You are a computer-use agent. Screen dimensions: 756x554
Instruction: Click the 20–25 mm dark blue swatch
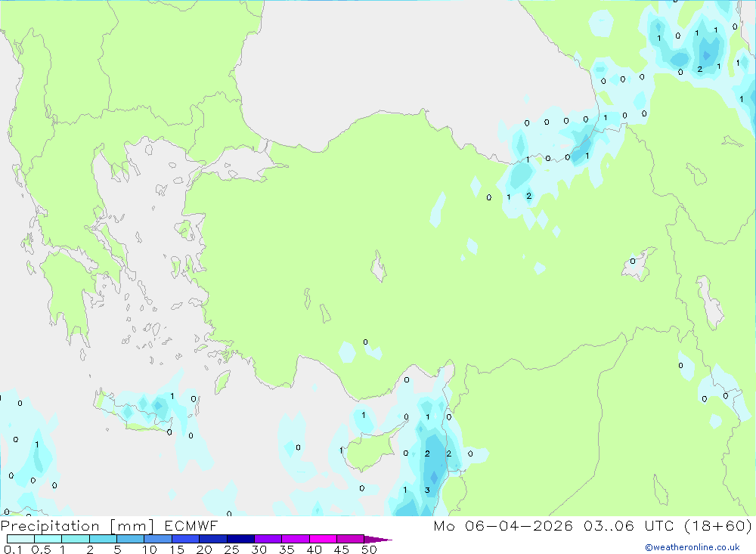pyautogui.click(x=213, y=539)
